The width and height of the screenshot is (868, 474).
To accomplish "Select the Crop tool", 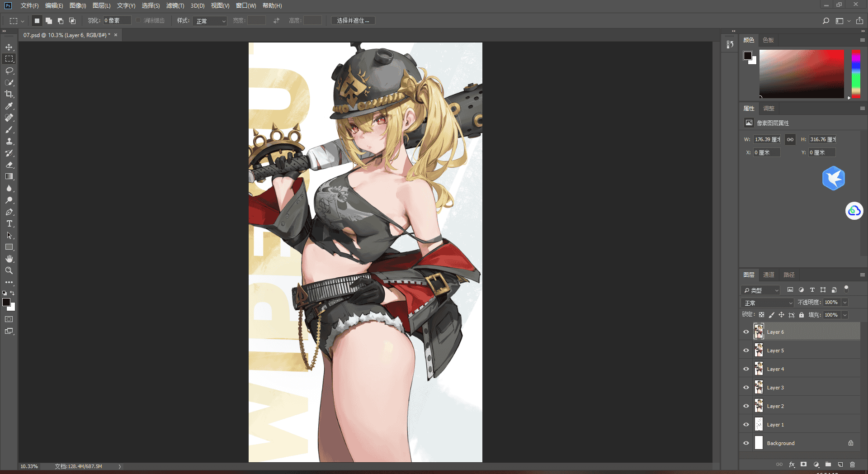I will pos(9,94).
